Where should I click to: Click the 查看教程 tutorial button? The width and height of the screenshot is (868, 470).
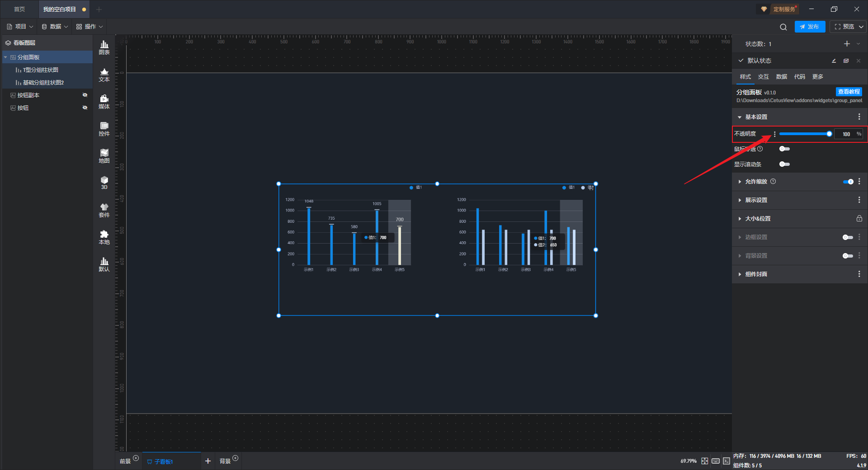tap(849, 92)
